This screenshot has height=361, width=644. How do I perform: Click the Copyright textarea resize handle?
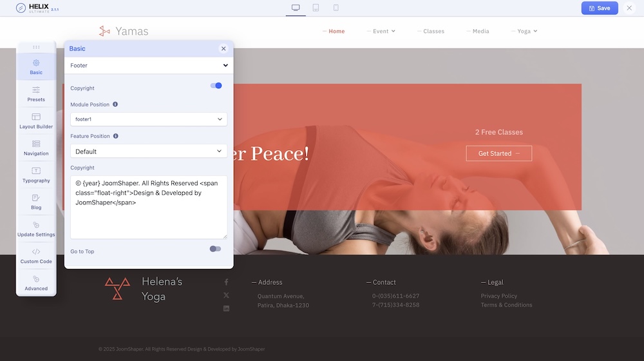[225, 237]
